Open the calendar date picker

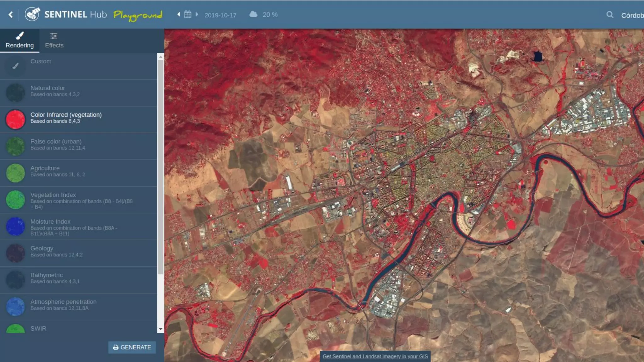click(187, 14)
